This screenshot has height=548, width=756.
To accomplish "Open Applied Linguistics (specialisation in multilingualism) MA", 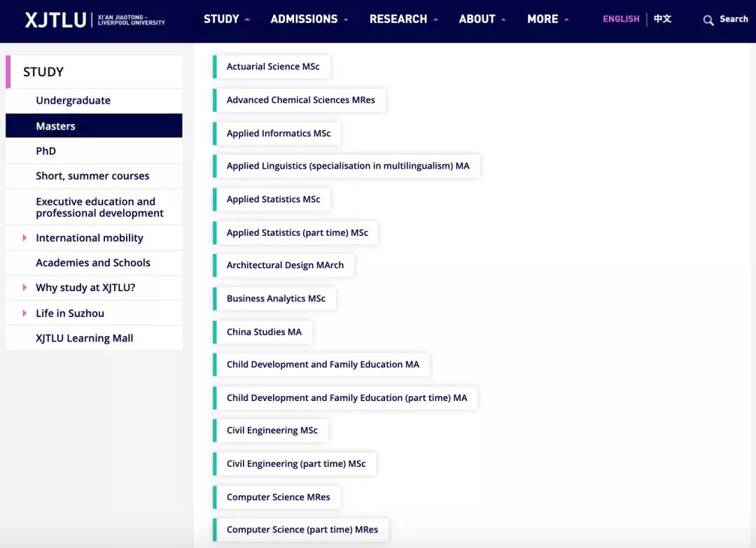I will pyautogui.click(x=346, y=166).
